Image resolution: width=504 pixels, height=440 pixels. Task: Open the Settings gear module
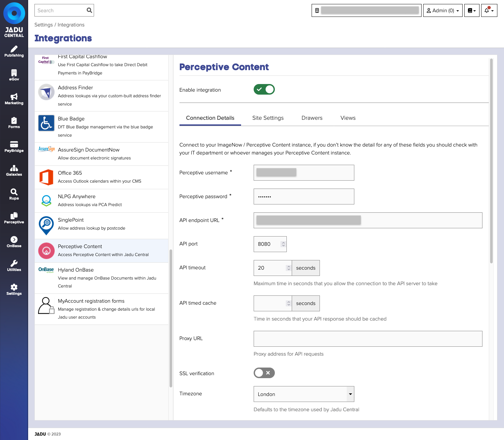pos(14,289)
